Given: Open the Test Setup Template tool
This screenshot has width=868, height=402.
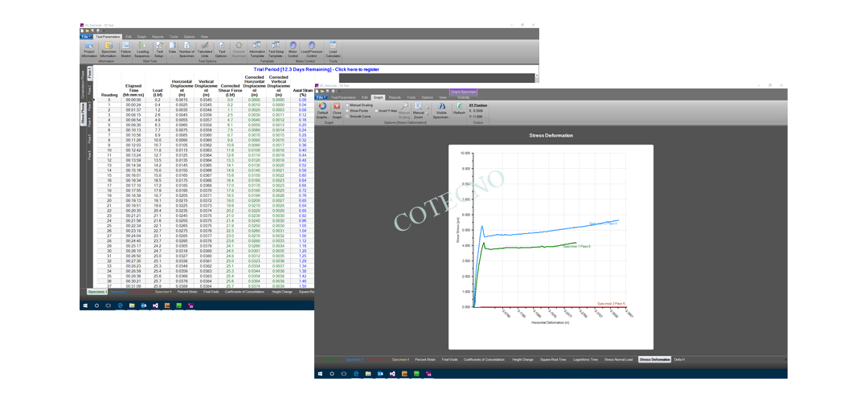Looking at the screenshot, I should (x=276, y=50).
